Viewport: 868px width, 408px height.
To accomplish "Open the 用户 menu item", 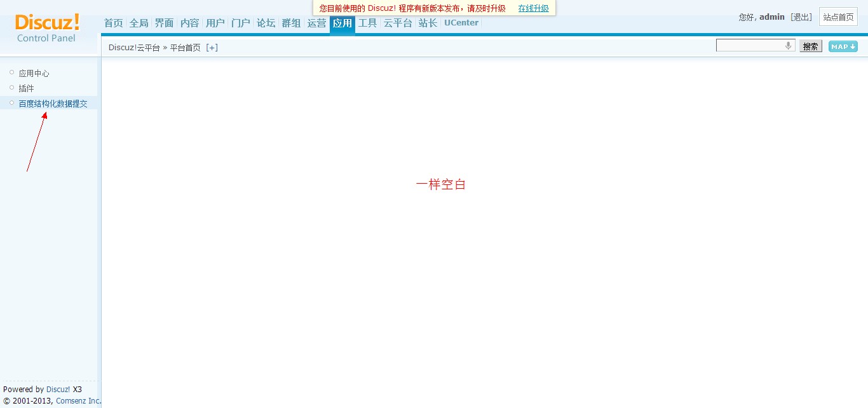I will coord(215,22).
